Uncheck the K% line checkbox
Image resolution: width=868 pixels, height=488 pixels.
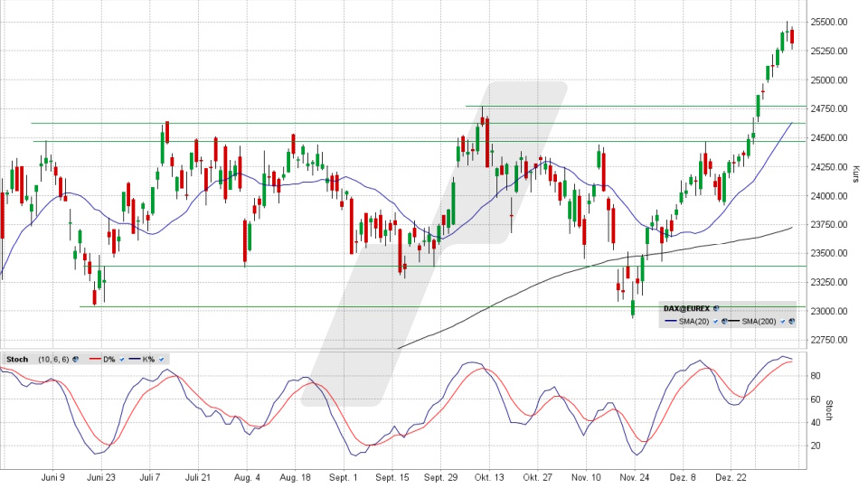pos(162,359)
